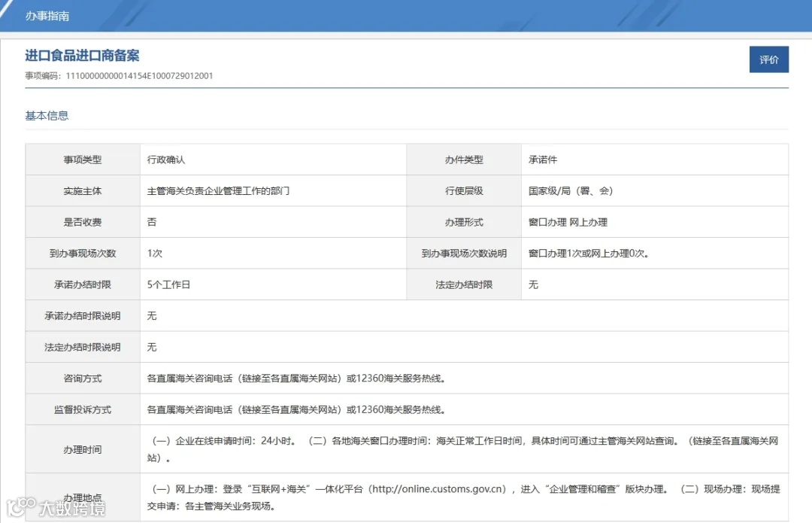Select the 基本信息 section heading

pos(46,115)
